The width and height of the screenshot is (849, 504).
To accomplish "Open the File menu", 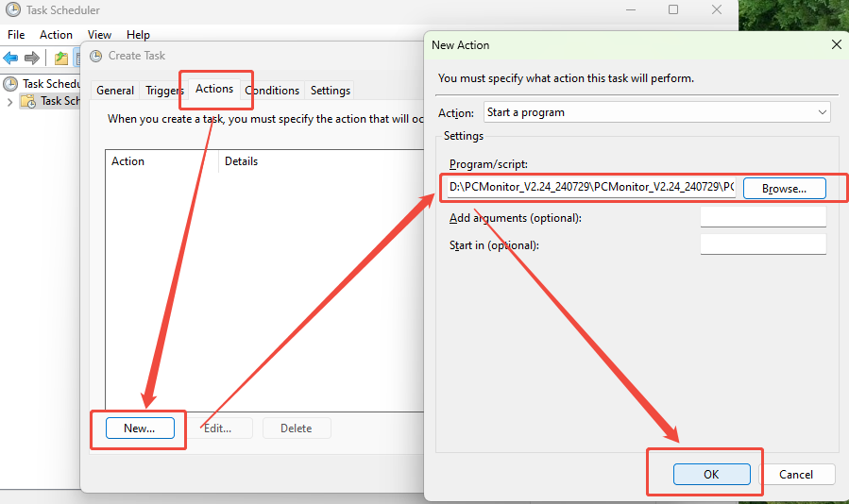I will coord(16,35).
